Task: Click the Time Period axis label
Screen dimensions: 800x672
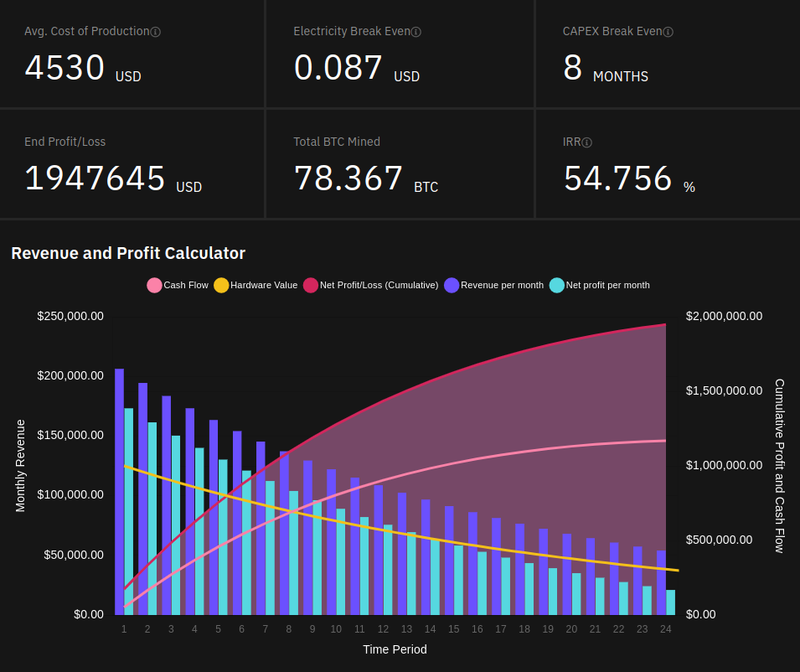Action: (x=395, y=649)
